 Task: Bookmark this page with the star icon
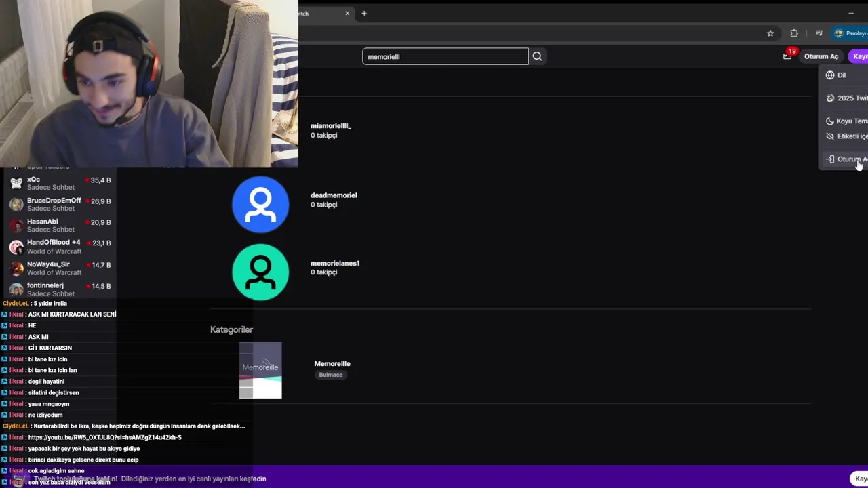coord(770,33)
